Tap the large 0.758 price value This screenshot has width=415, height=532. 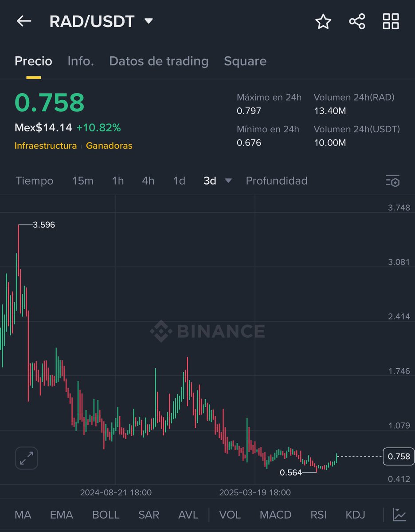pos(50,102)
